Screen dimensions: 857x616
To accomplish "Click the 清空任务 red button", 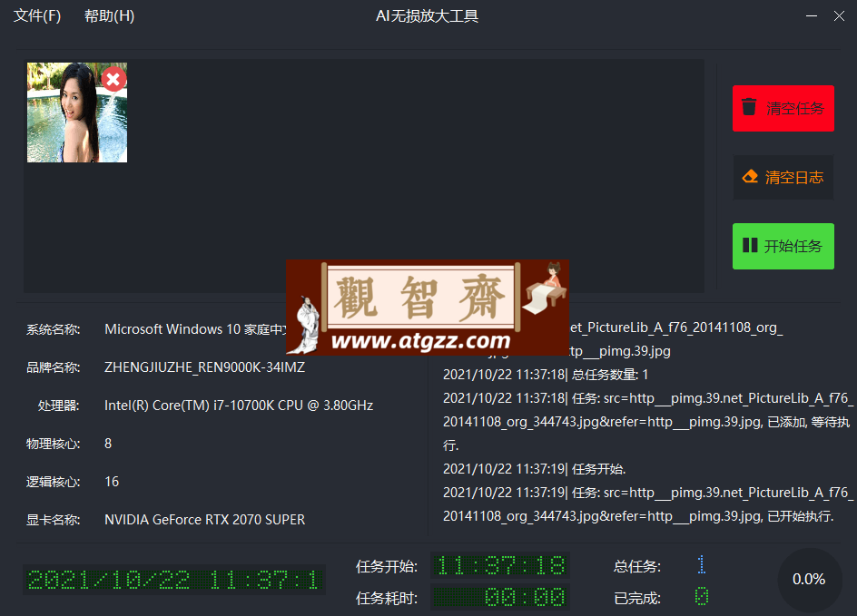I will click(x=783, y=108).
